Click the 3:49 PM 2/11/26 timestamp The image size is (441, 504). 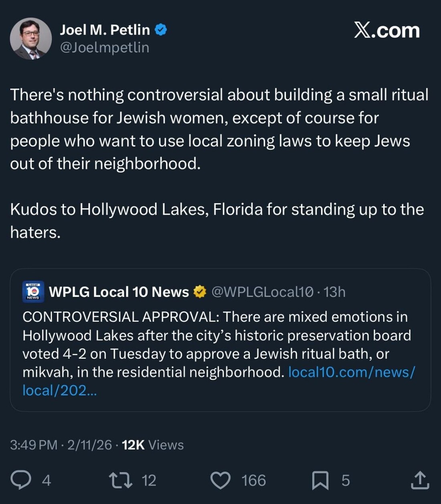click(x=61, y=445)
